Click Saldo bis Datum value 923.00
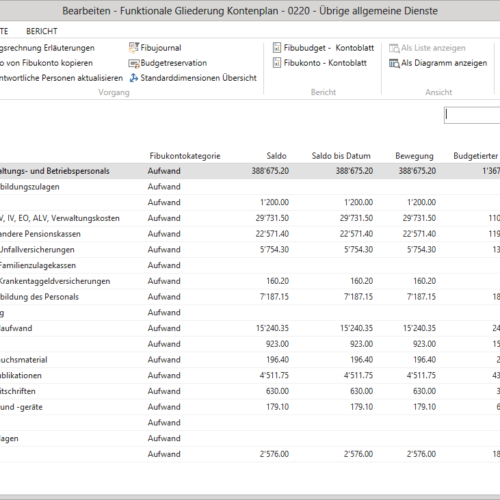Viewport: 500px width, 500px height. [361, 344]
